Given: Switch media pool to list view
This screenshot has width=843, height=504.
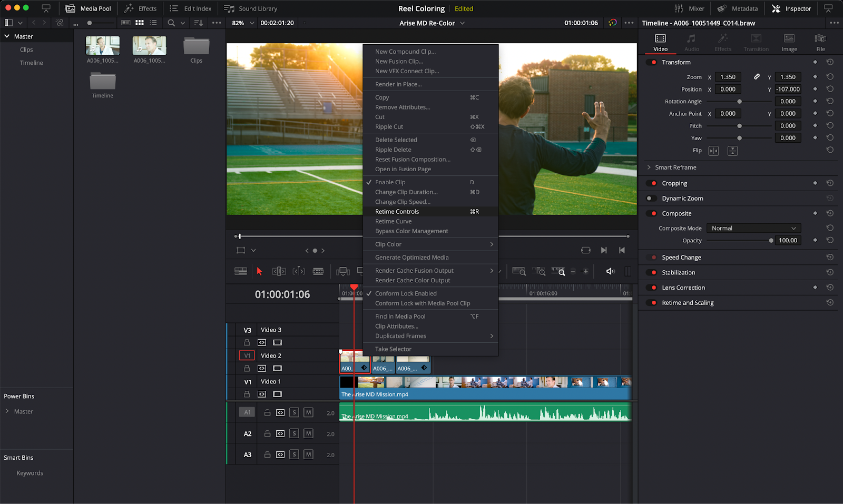Looking at the screenshot, I should point(153,23).
